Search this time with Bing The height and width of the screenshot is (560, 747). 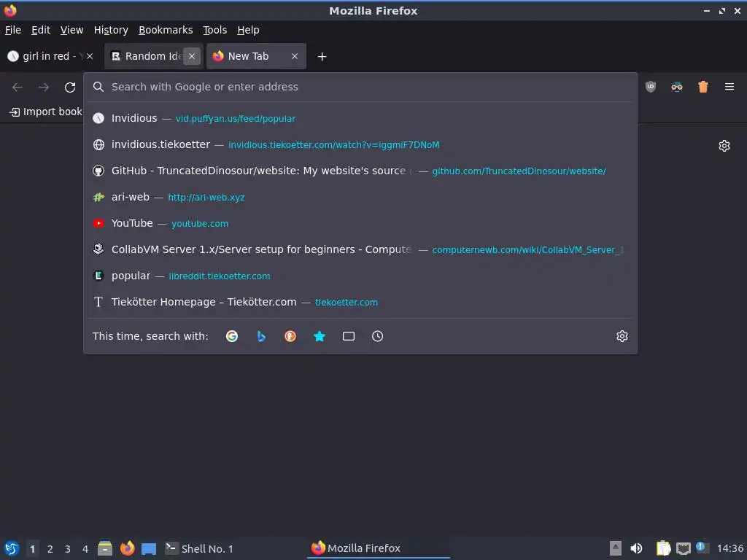(261, 336)
